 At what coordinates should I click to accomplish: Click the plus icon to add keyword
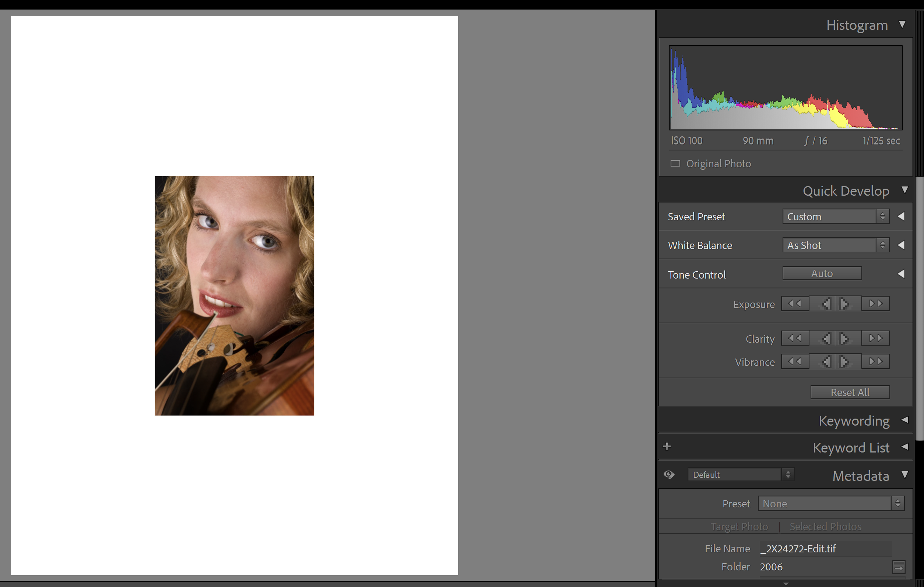pyautogui.click(x=667, y=446)
